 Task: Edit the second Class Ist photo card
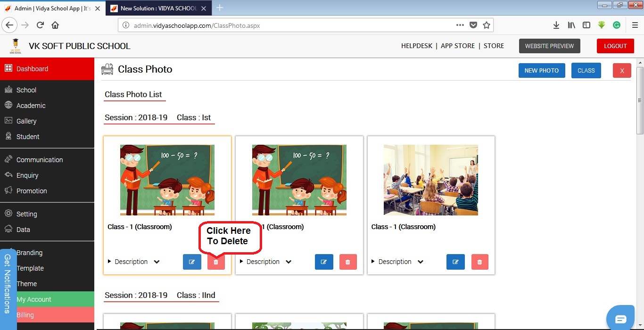(324, 262)
